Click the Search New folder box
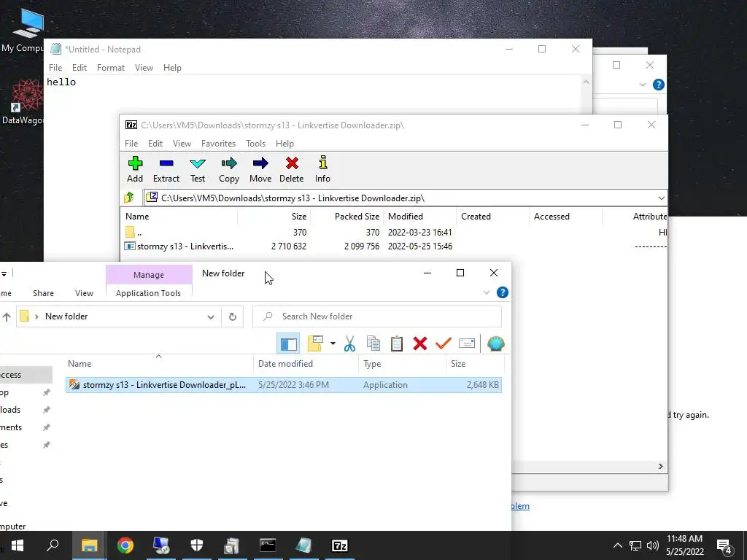This screenshot has width=747, height=560. 377,316
